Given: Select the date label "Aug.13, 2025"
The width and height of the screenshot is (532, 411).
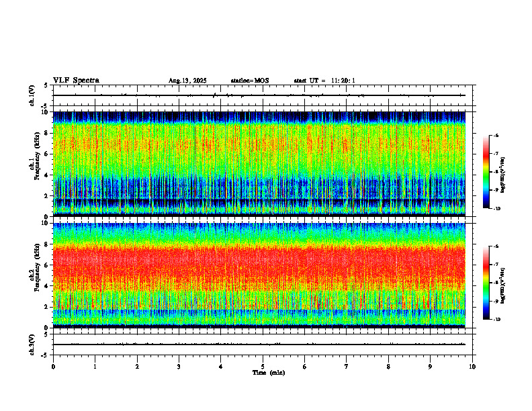Looking at the screenshot, I should click(x=187, y=81).
